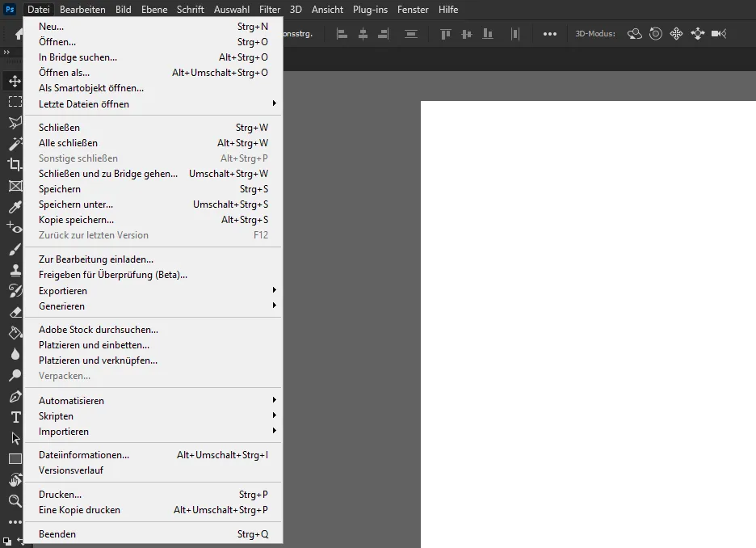Select the Brush tool
The image size is (756, 548).
[15, 249]
